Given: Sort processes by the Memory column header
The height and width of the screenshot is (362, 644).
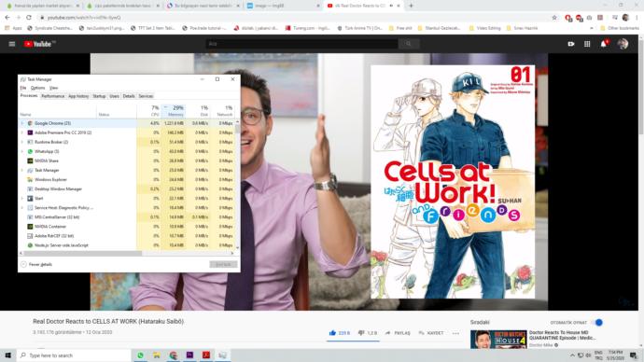Looking at the screenshot, I should point(174,110).
